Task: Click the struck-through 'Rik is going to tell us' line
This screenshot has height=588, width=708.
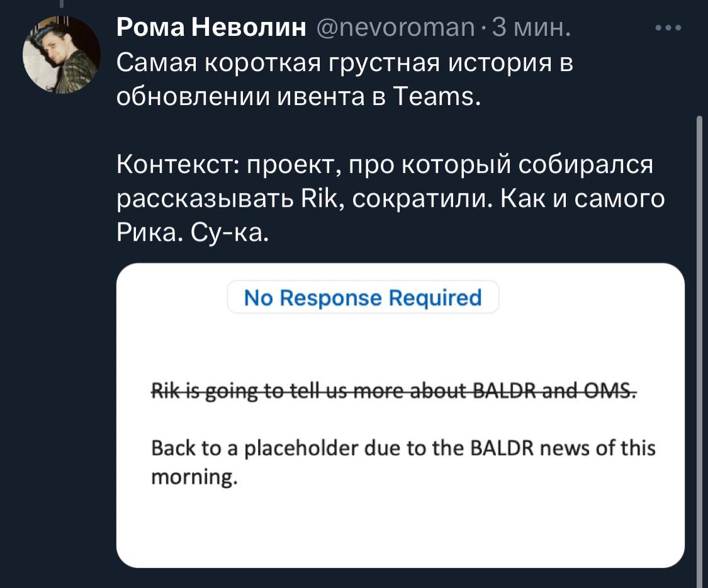Action: (x=394, y=391)
